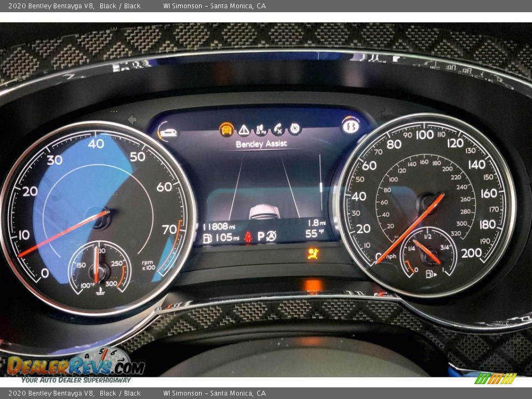532x399 pixels.
Task: Click the "100°F" mark on the temperature gauge
Action: tap(88, 285)
